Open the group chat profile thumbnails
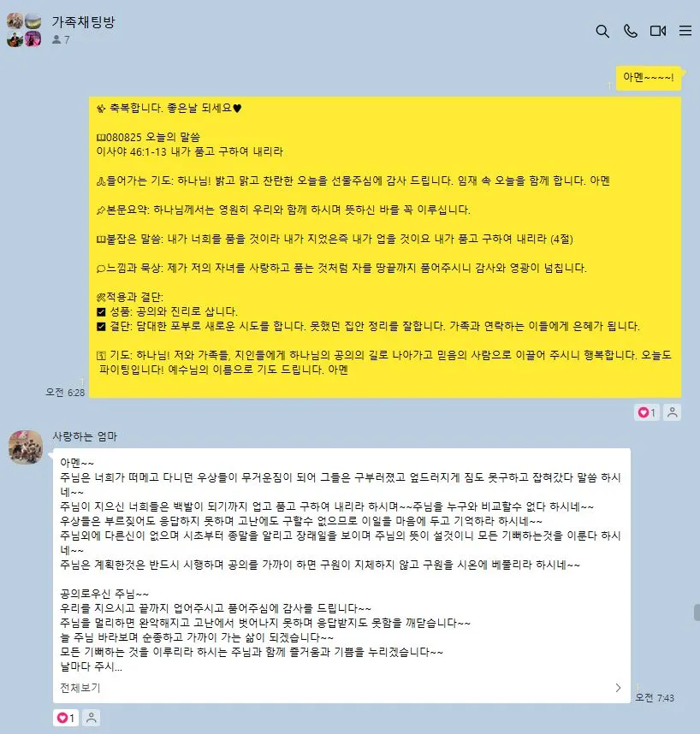Image resolution: width=700 pixels, height=734 pixels. coord(24,30)
